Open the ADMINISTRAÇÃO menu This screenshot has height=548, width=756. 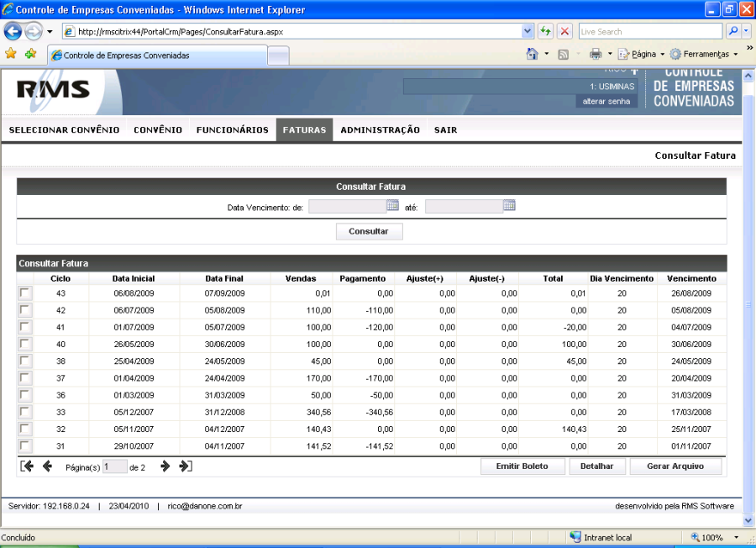380,129
